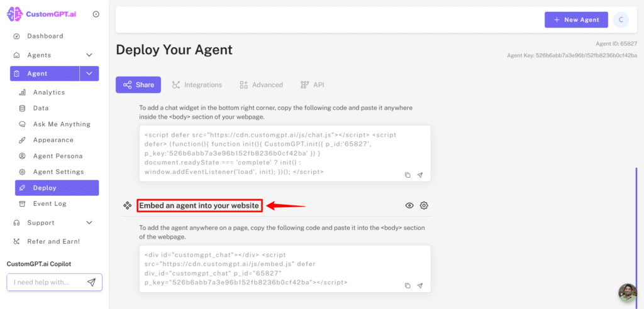Copy the chat widget script code
Viewport: 644px width, 309px height.
(x=408, y=175)
